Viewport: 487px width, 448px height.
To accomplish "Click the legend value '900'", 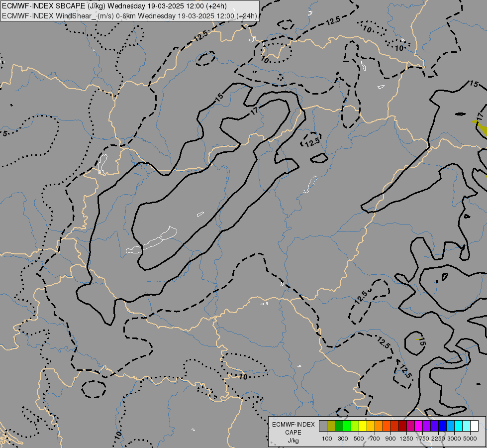I will point(390,439).
